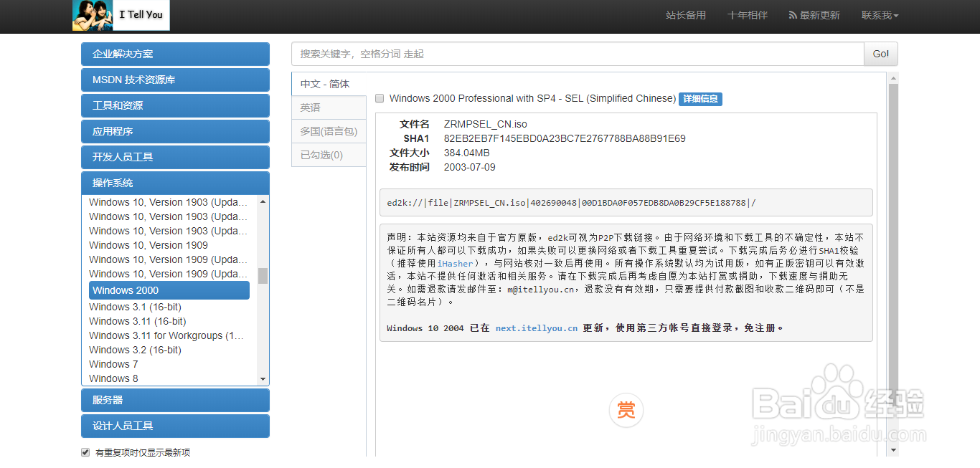The width and height of the screenshot is (980, 468).
Task: Click the ed2k download link box
Action: point(626,203)
